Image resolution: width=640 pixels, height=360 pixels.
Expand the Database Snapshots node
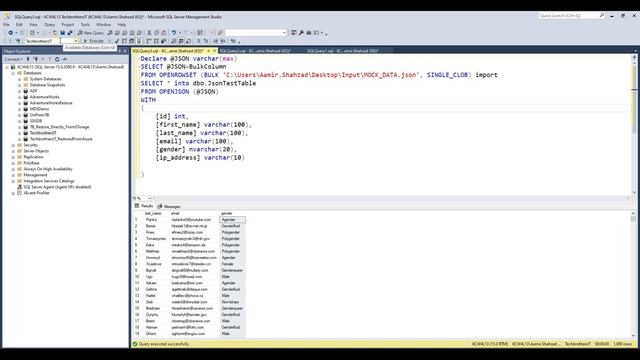click(x=19, y=85)
